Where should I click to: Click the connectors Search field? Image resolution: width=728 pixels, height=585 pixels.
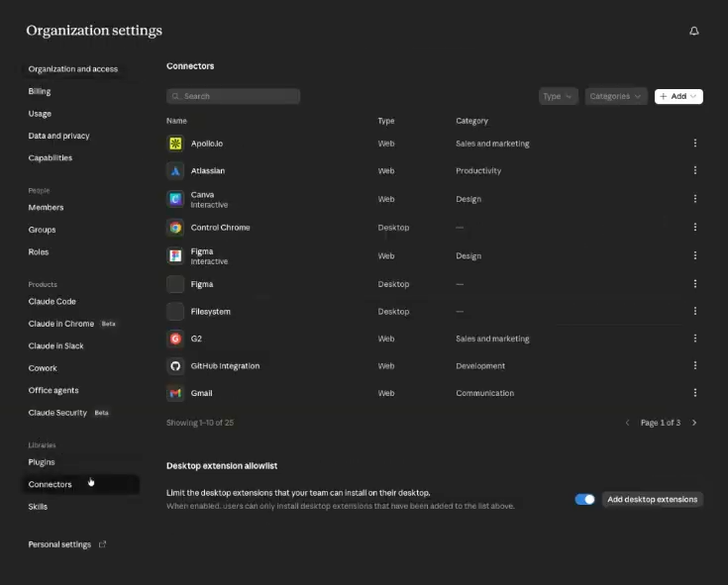[233, 96]
